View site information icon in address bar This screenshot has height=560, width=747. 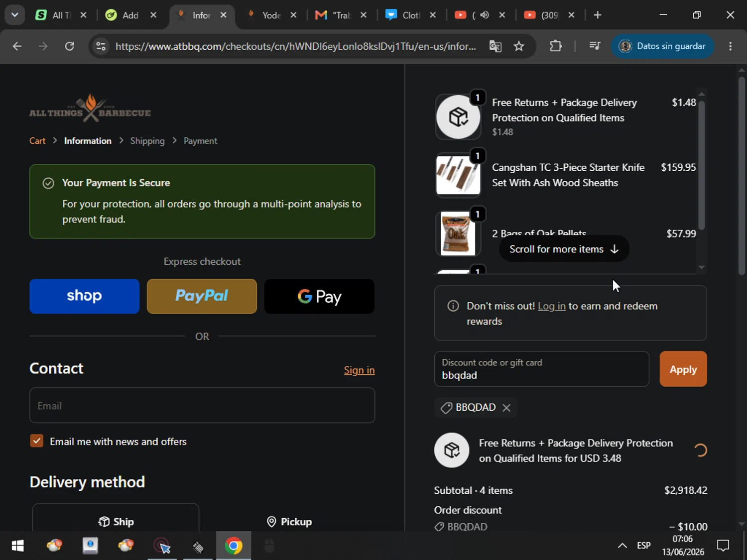point(101,46)
